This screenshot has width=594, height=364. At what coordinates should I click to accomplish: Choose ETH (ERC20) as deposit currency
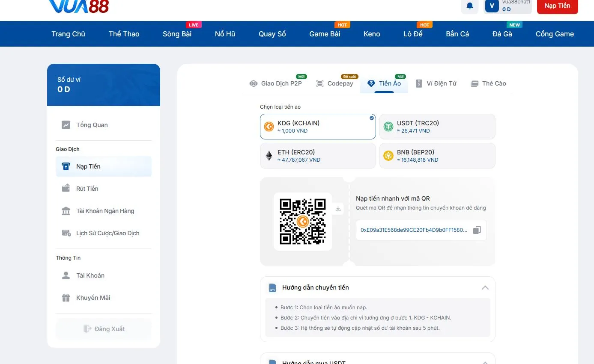pyautogui.click(x=317, y=156)
